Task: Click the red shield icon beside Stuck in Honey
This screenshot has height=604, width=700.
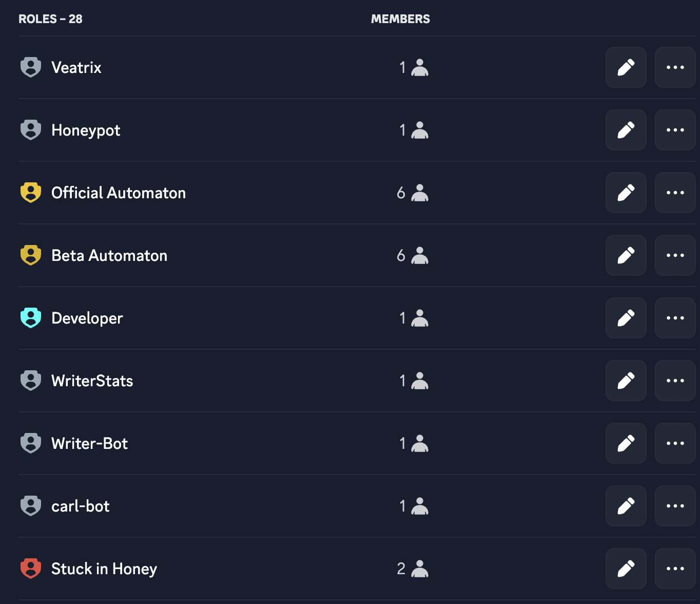Action: 31,569
